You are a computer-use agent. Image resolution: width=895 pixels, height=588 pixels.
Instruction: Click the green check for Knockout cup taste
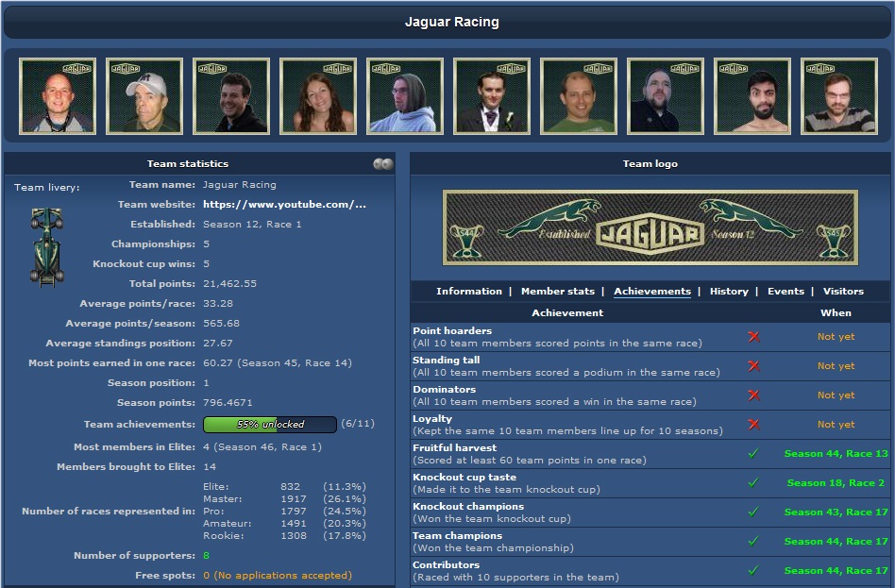pos(753,482)
